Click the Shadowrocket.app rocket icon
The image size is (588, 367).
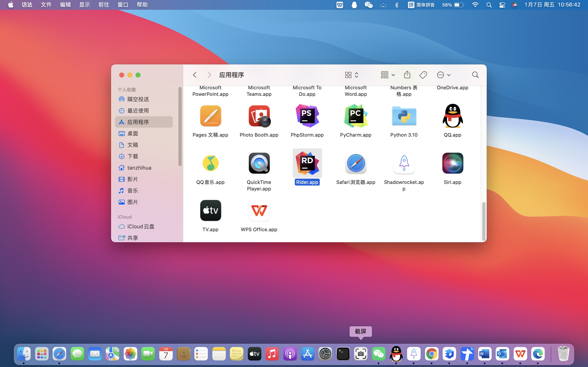(x=404, y=163)
